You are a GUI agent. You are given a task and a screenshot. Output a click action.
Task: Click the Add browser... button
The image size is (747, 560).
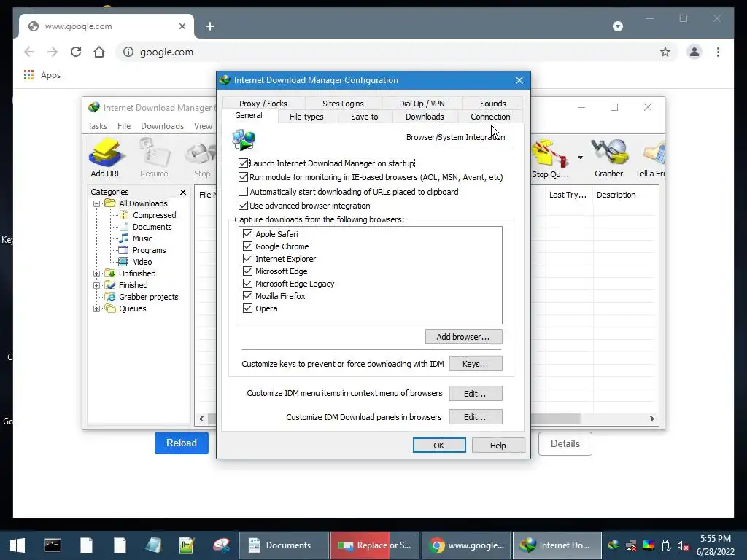(463, 337)
